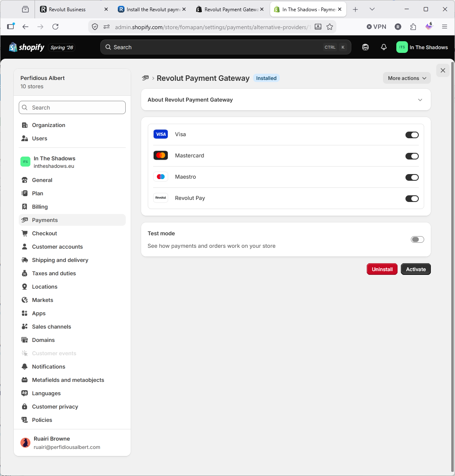Disable Mastercard payment method

[x=412, y=156]
